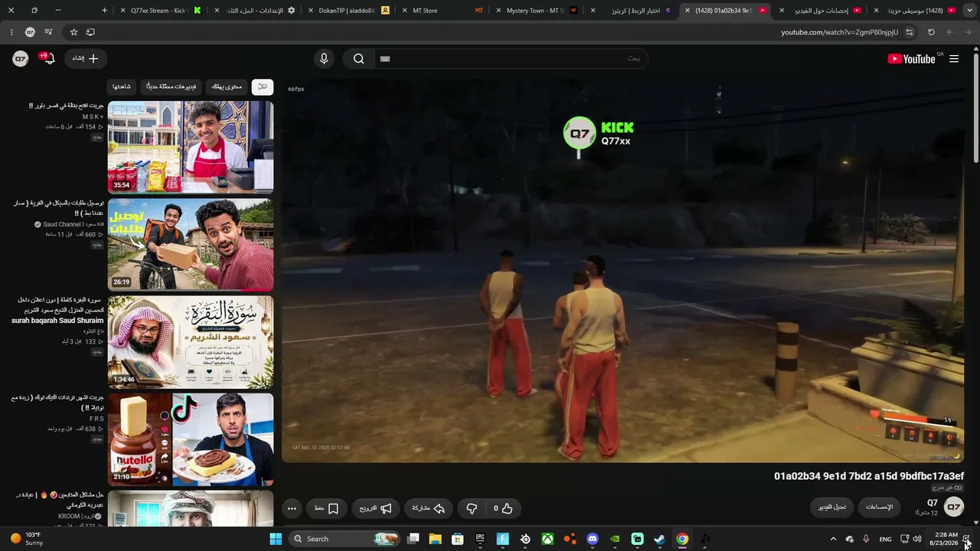The height and width of the screenshot is (551, 980).
Task: Launch Epic Games from the taskbar
Action: coord(480,539)
